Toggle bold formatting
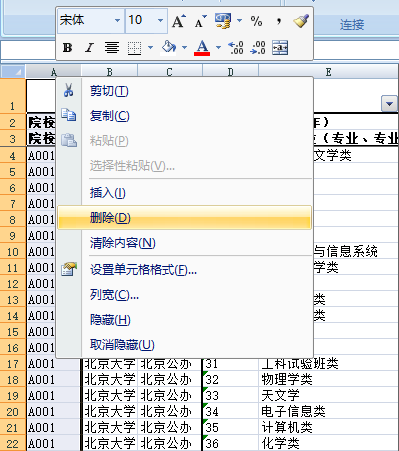Image resolution: width=399 pixels, height=451 pixels. coord(68,48)
